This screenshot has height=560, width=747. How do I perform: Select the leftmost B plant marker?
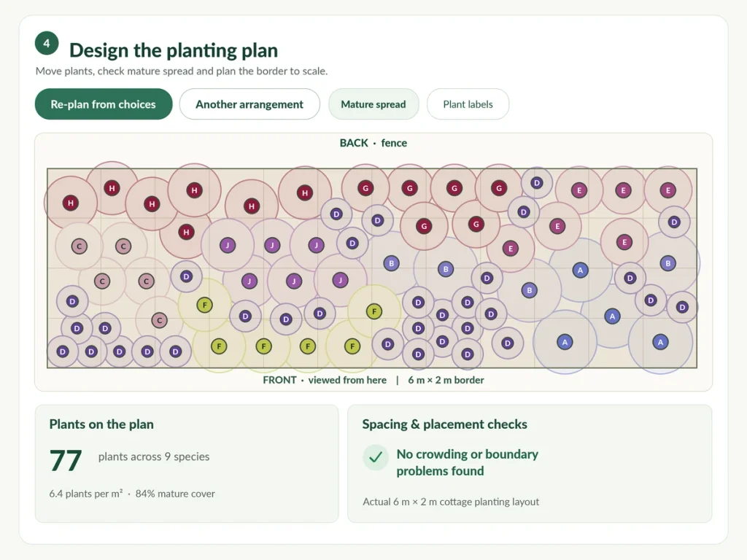391,263
